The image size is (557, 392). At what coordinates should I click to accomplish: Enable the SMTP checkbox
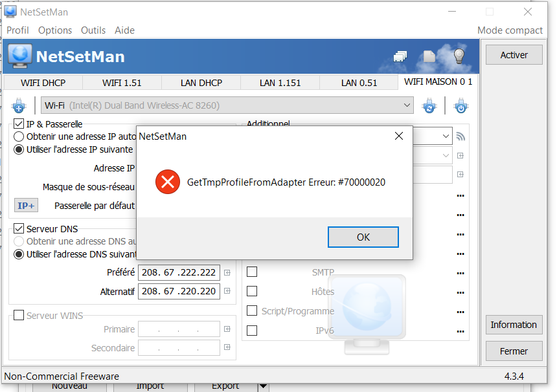[252, 272]
